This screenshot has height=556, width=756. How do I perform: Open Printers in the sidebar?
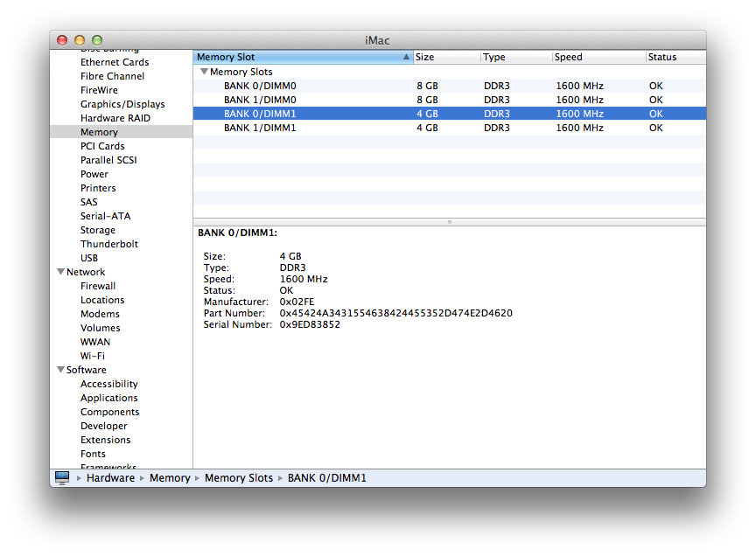pos(98,188)
